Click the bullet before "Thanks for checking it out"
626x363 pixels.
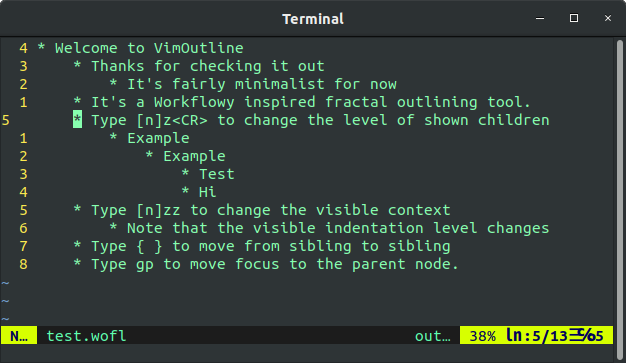tap(77, 65)
